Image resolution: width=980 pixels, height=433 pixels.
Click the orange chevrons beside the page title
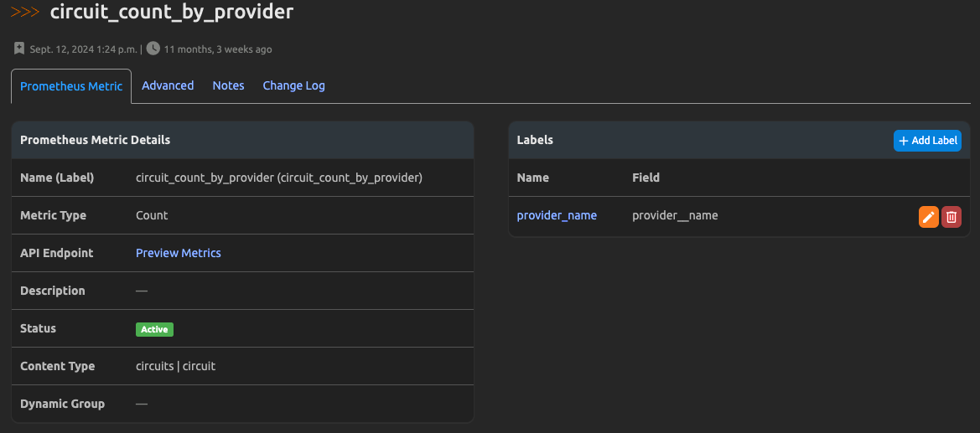pos(25,12)
